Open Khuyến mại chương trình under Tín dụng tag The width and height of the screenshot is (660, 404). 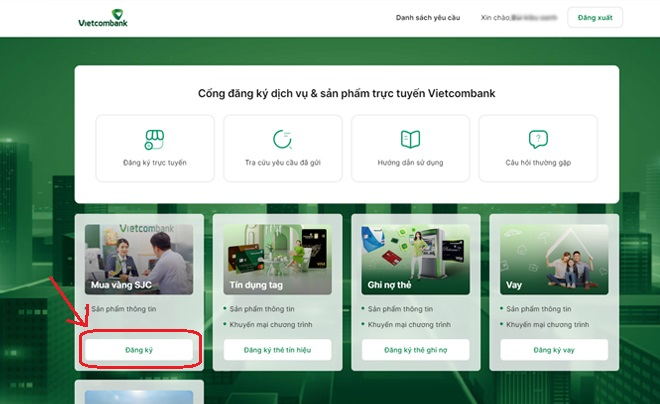[x=265, y=324]
